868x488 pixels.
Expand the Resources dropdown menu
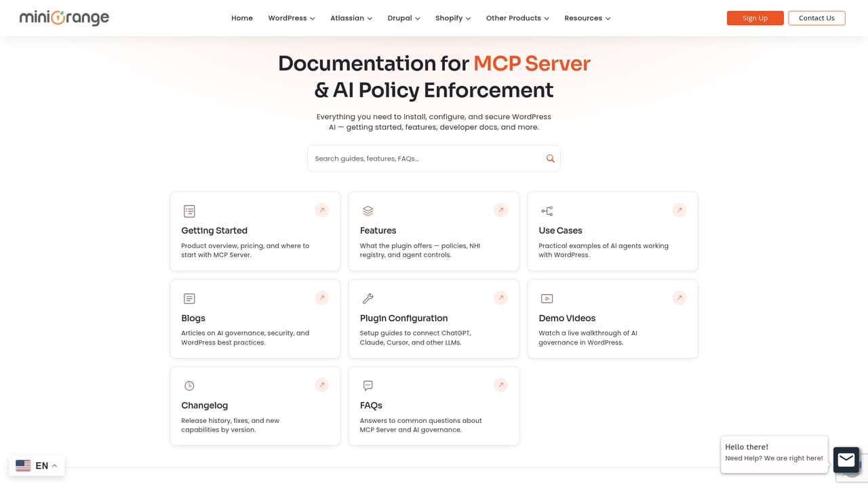coord(587,18)
